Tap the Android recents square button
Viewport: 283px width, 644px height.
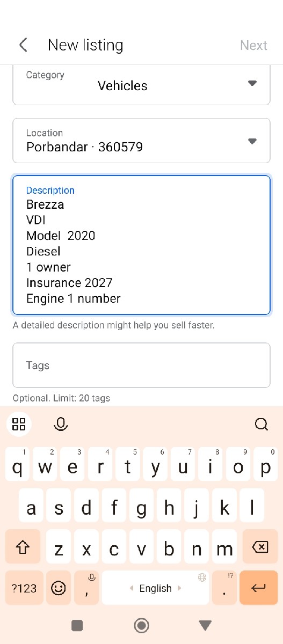(77, 625)
